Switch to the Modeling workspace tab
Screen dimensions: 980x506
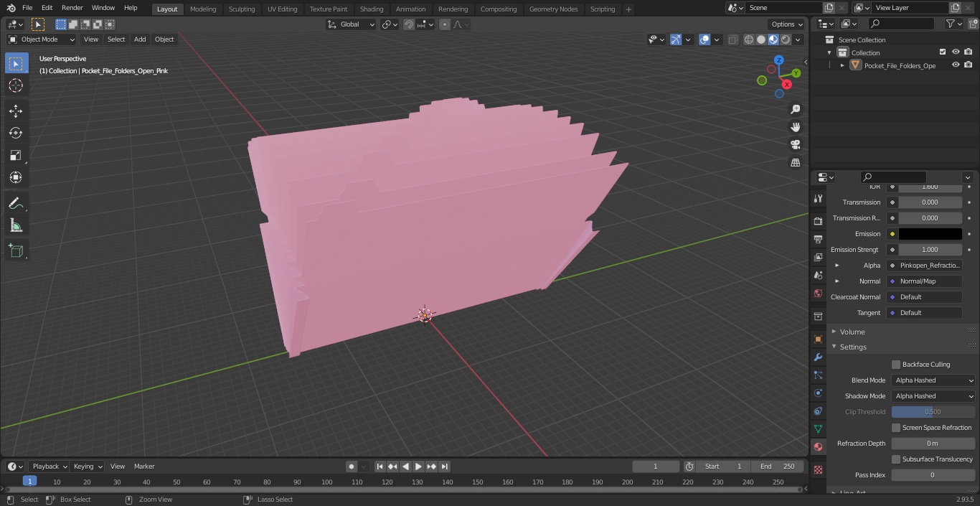[203, 9]
